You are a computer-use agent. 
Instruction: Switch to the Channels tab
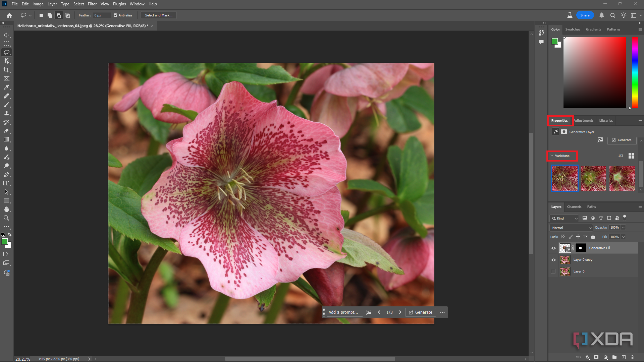click(574, 207)
